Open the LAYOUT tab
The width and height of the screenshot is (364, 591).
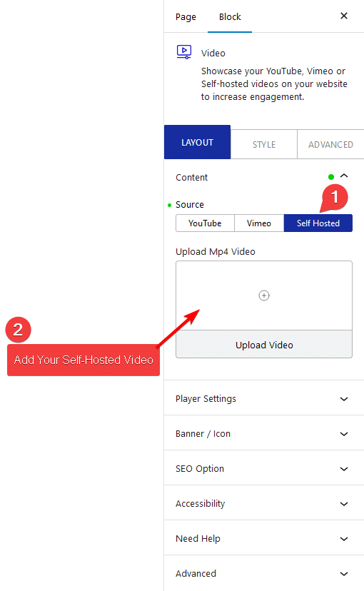[198, 142]
